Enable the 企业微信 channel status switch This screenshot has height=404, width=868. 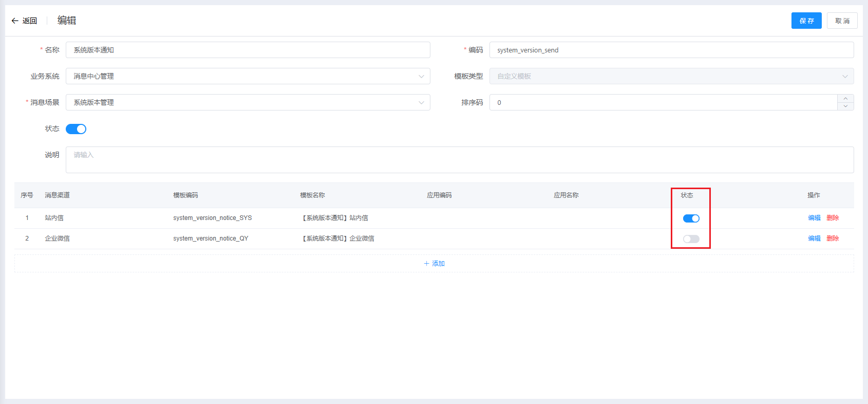point(691,239)
